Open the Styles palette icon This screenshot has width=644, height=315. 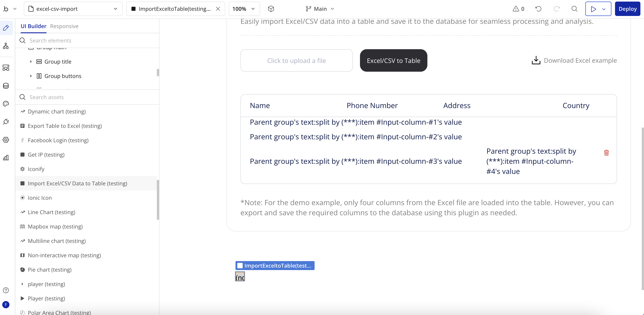pyautogui.click(x=6, y=104)
